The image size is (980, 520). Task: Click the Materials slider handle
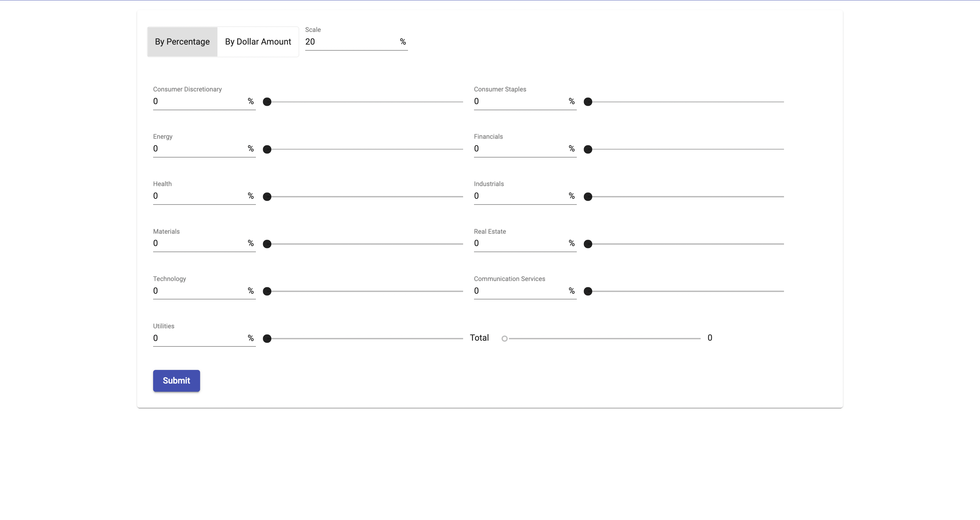pos(267,244)
